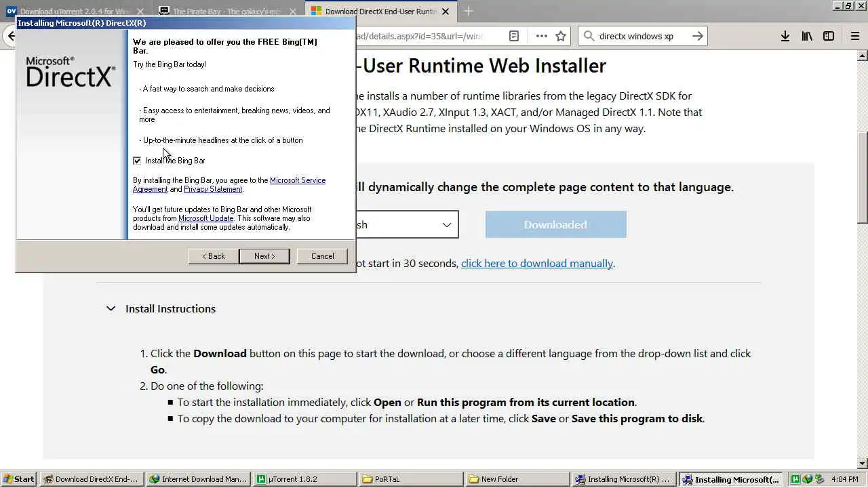Open the language selection dropdown

[406, 224]
